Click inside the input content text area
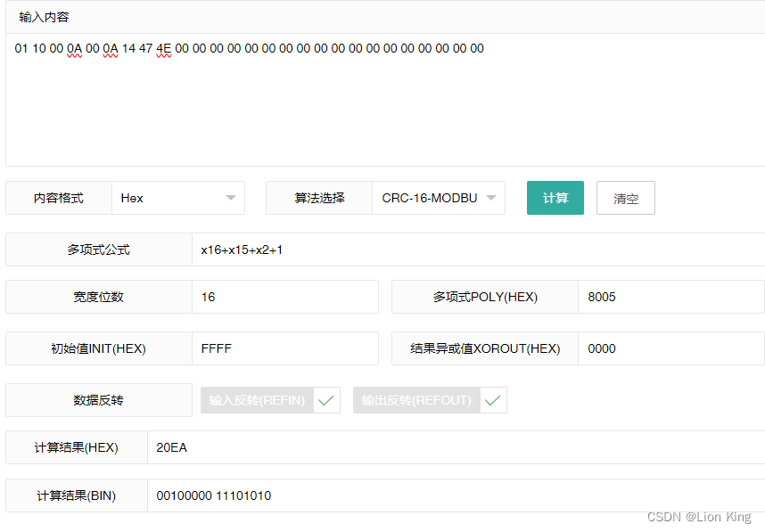 (x=383, y=98)
